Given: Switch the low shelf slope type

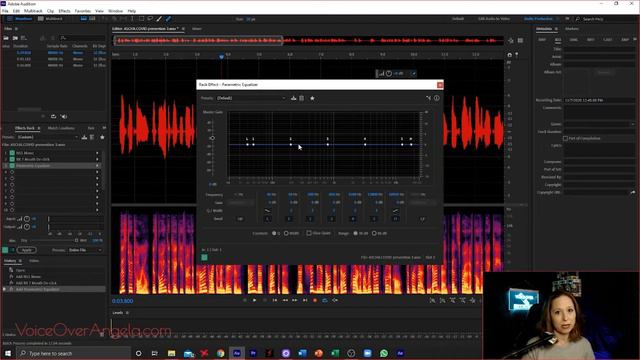Looking at the screenshot, I should [268, 211].
